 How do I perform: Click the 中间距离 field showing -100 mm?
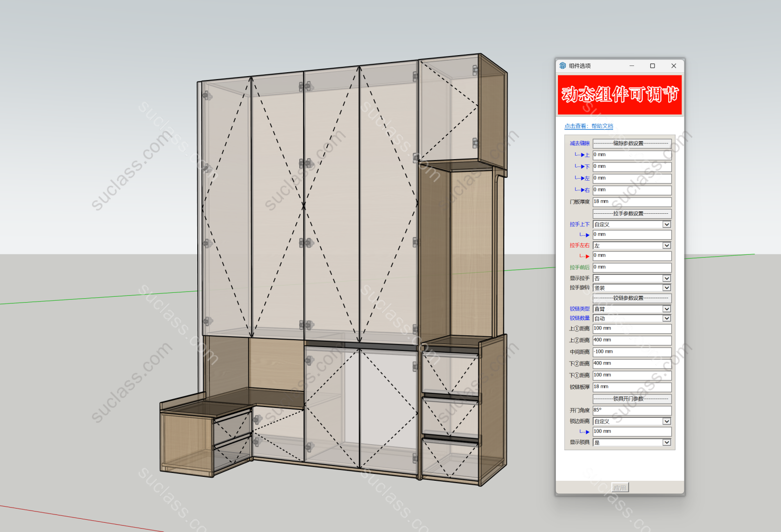pyautogui.click(x=632, y=352)
